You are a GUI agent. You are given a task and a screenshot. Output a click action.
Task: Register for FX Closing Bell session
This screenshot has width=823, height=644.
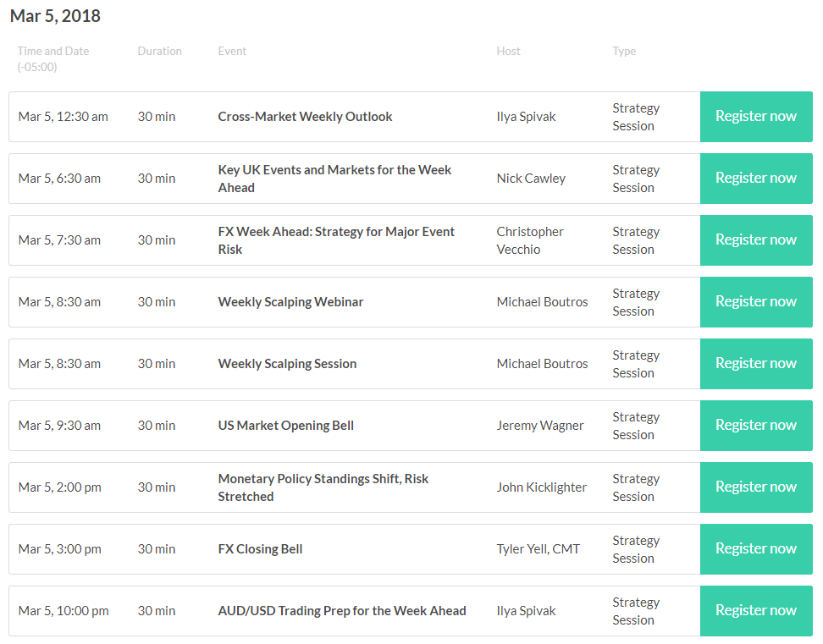pos(756,549)
